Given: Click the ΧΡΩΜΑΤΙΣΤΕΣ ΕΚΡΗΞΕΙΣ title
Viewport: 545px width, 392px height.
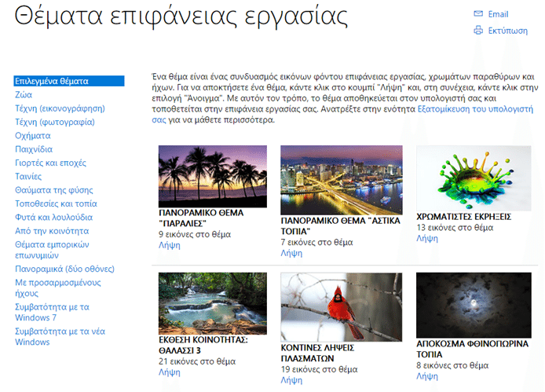Looking at the screenshot, I should (464, 217).
